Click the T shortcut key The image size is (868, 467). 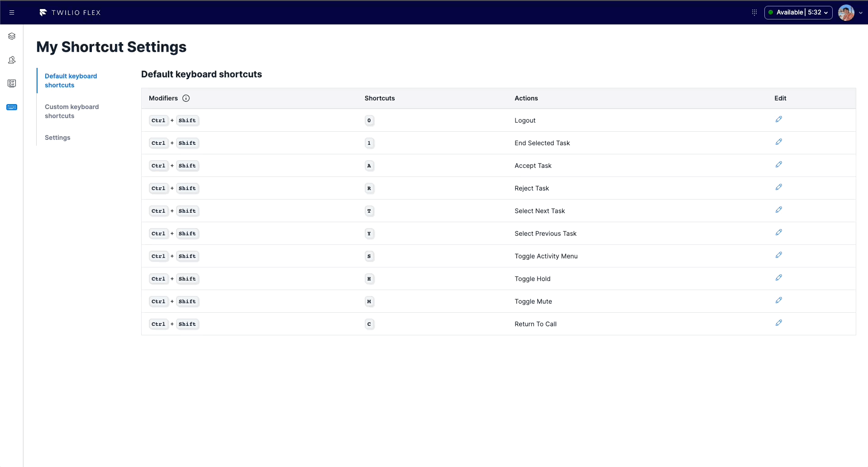(x=369, y=211)
